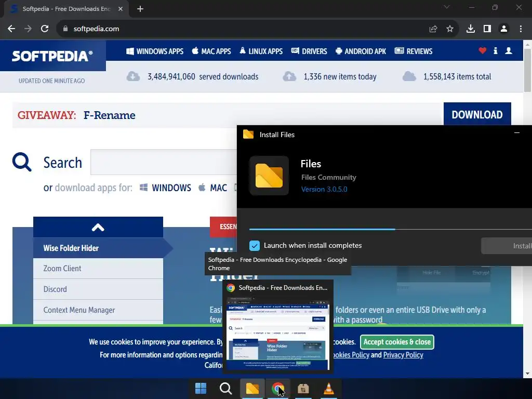
Task: Click the Softpedia logo
Action: [52, 56]
